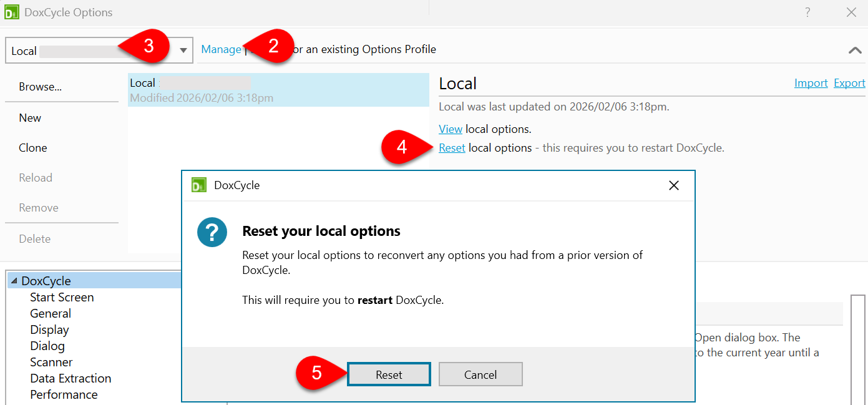Clone the current profile
The image size is (868, 405).
coord(32,147)
